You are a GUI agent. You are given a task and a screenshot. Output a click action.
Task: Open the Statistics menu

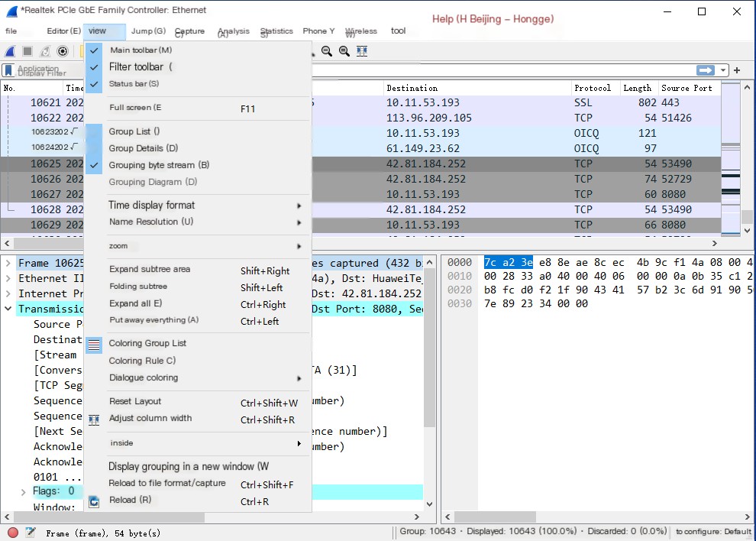276,31
